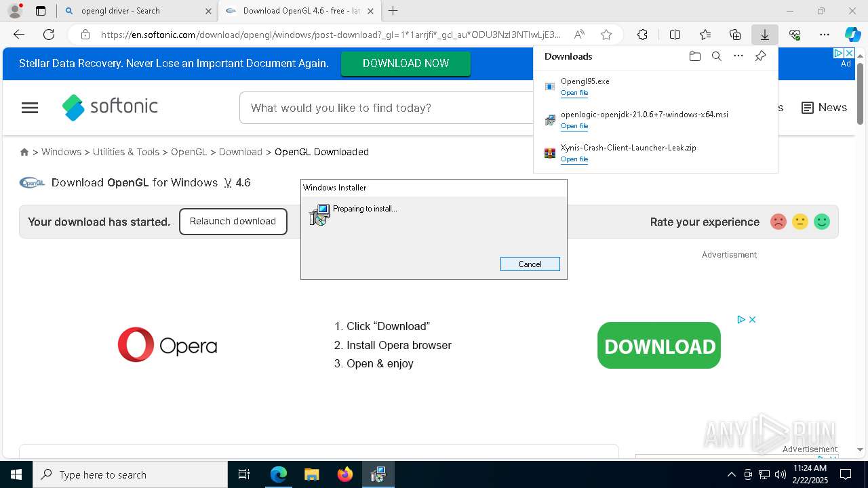Toggle the Downloads toolbar button
Screen dimensions: 868x488
click(764, 35)
